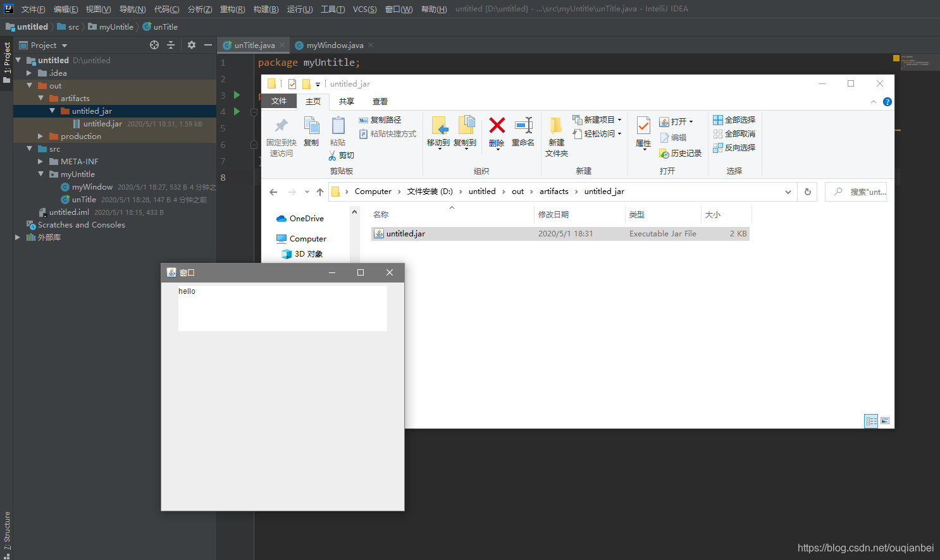The height and width of the screenshot is (560, 940).
Task: Click 'artifacts' in Explorer address breadcrumb
Action: (x=554, y=192)
